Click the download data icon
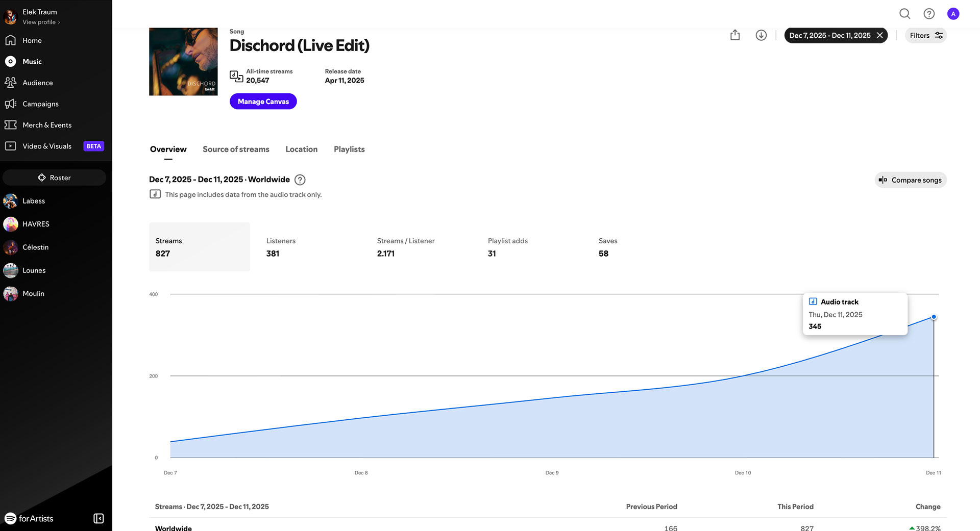The width and height of the screenshot is (980, 531). (761, 35)
